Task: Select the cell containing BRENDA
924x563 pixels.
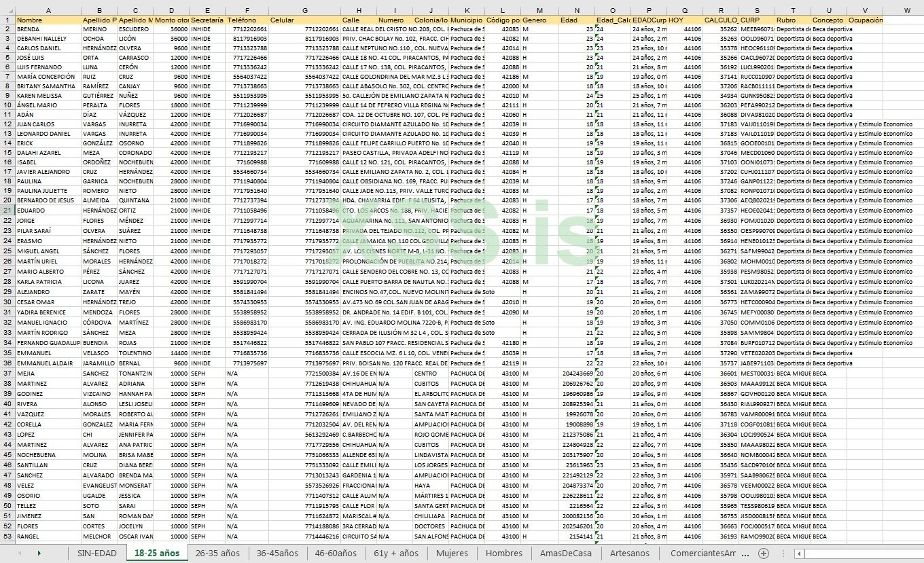Action: point(48,30)
